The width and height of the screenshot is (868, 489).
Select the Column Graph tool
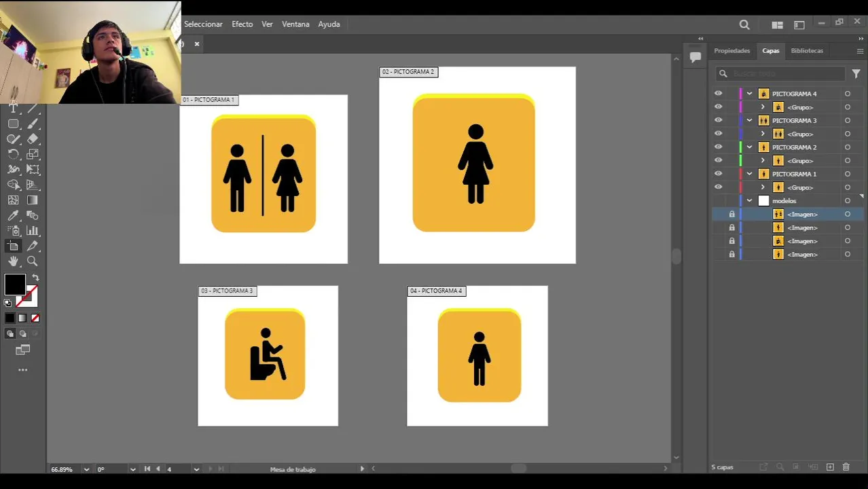point(33,231)
